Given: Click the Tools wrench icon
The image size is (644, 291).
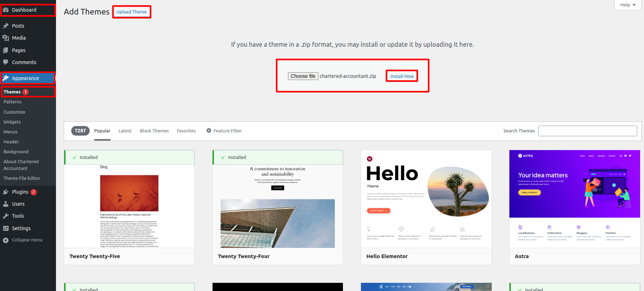Looking at the screenshot, I should (6, 216).
